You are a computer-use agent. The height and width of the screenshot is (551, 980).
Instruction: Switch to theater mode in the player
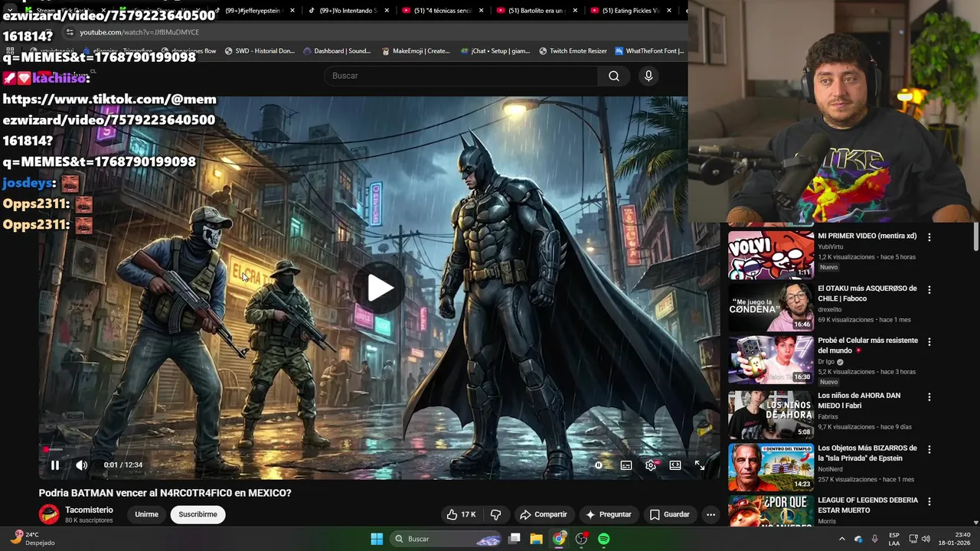click(x=675, y=465)
